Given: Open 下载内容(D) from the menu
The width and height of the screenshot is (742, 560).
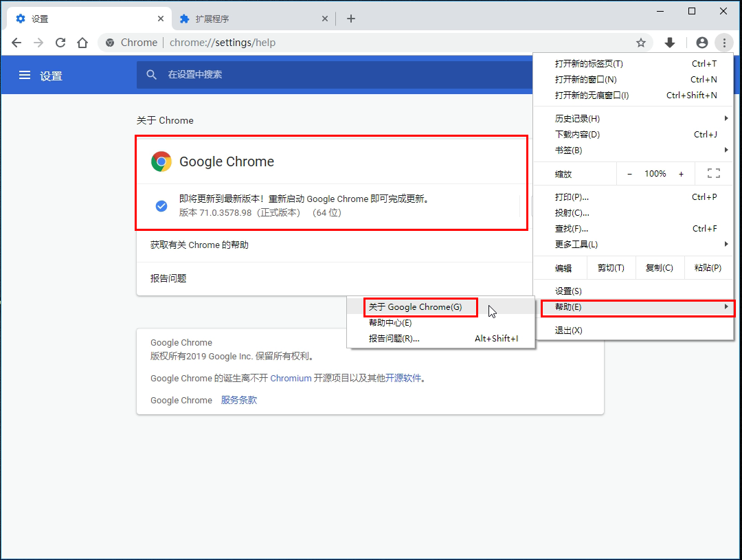Looking at the screenshot, I should pyautogui.click(x=633, y=135).
